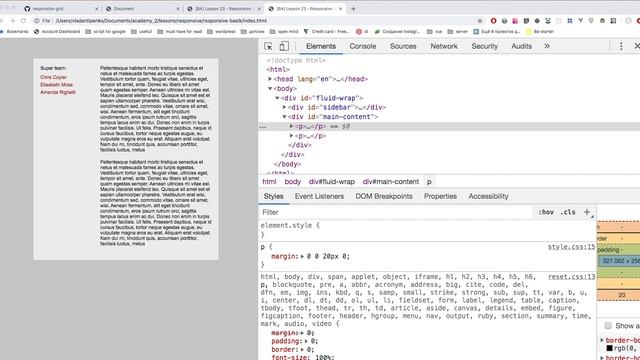Screen dimensions: 640x360
Task: Expand border shorthand in reset rule
Action: pos(302,349)
